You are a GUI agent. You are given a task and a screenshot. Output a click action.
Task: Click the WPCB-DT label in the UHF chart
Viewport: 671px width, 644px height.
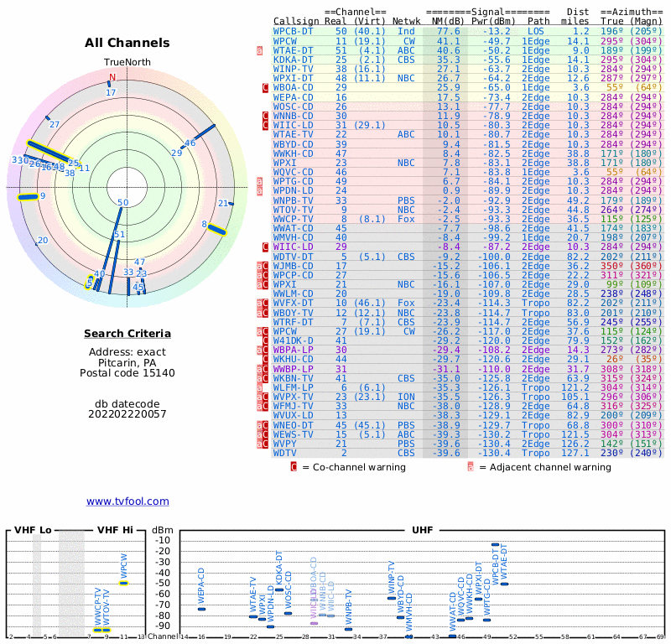(x=495, y=566)
